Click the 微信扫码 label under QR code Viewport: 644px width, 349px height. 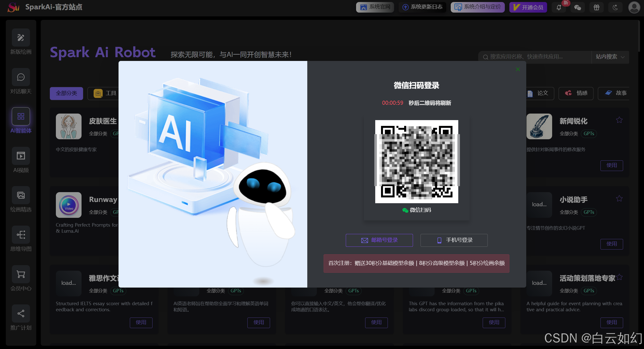pyautogui.click(x=416, y=210)
